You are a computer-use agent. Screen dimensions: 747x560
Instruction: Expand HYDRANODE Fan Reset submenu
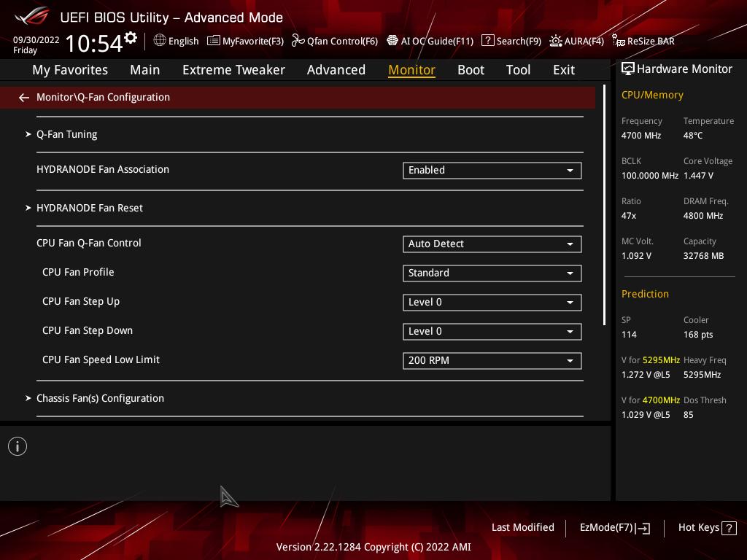coord(90,208)
